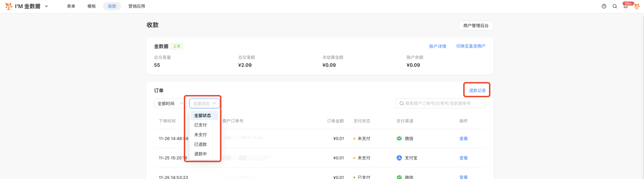Click the 账户余额 label
Image resolution: width=644 pixels, height=179 pixels.
click(x=415, y=57)
